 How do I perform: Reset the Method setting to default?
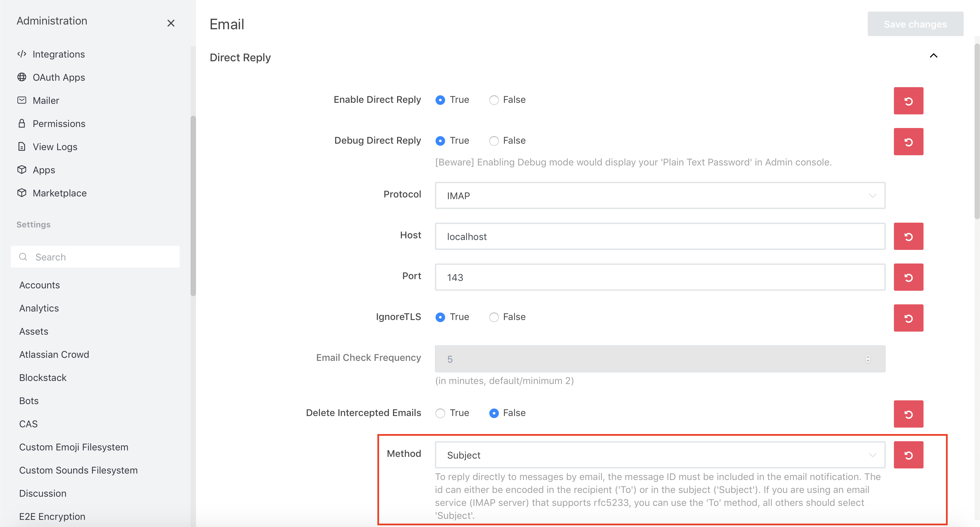pos(909,455)
